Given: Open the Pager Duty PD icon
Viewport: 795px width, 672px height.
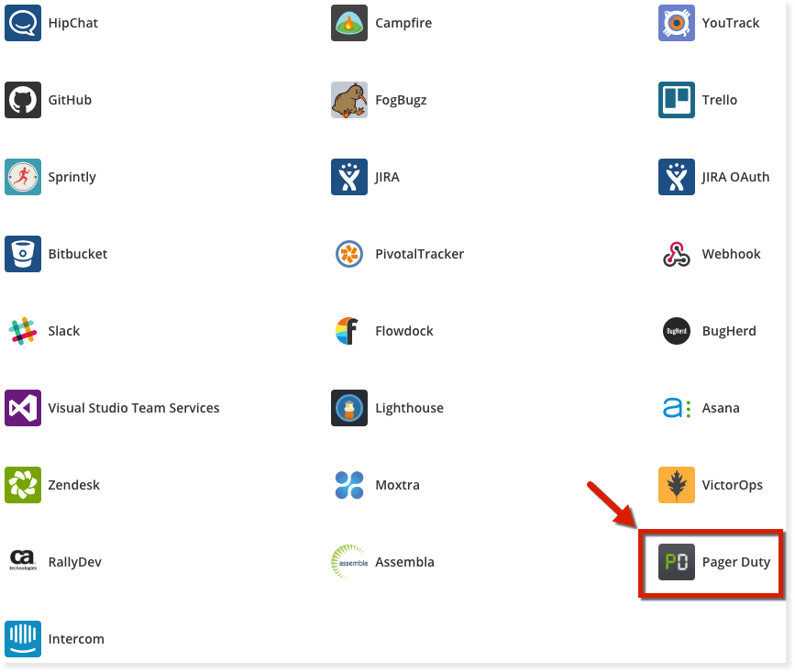Looking at the screenshot, I should point(676,562).
